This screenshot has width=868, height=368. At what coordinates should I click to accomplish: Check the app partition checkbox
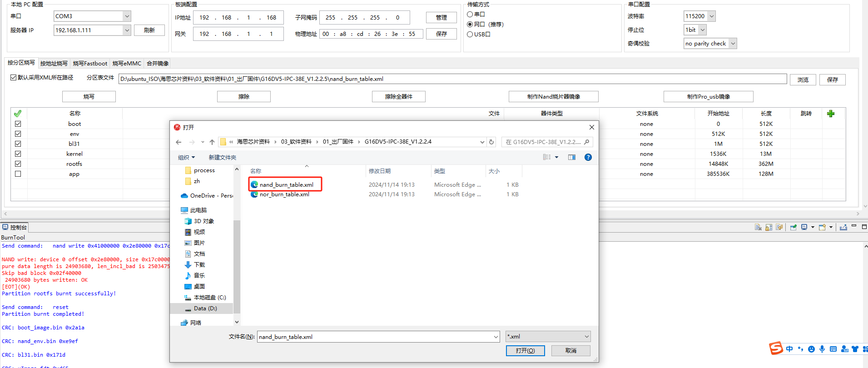pos(18,174)
